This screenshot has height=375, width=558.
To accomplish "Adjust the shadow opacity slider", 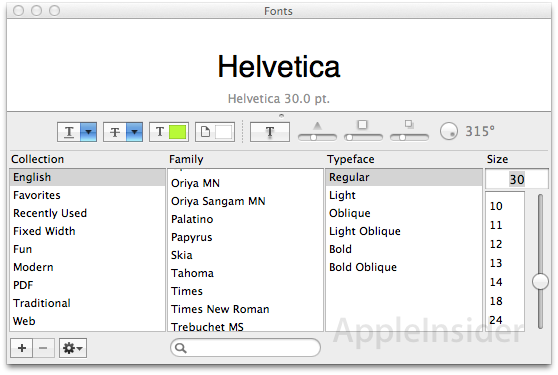I will tap(317, 137).
